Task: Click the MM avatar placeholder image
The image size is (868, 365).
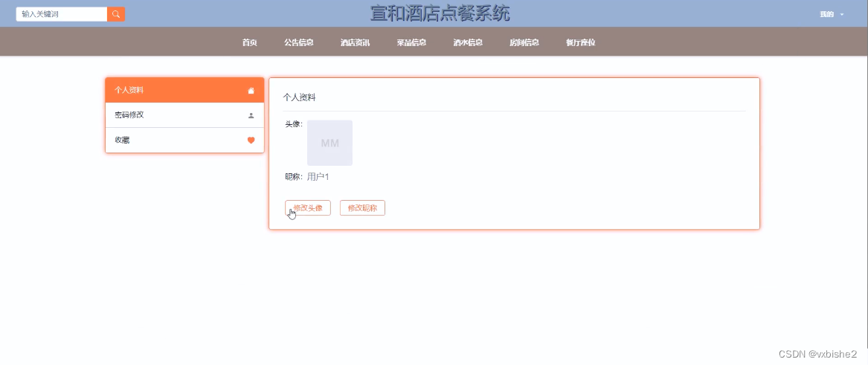Action: [330, 143]
